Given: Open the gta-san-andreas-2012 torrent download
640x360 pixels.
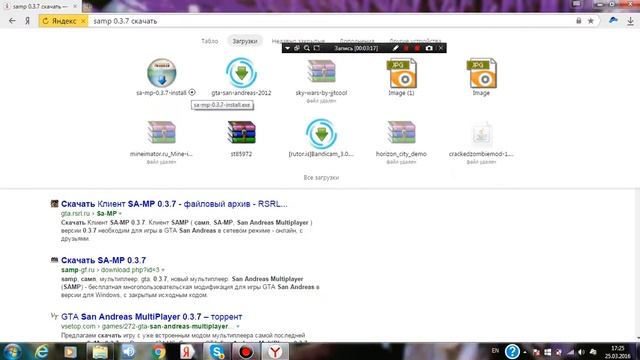Looking at the screenshot, I should coord(241,73).
